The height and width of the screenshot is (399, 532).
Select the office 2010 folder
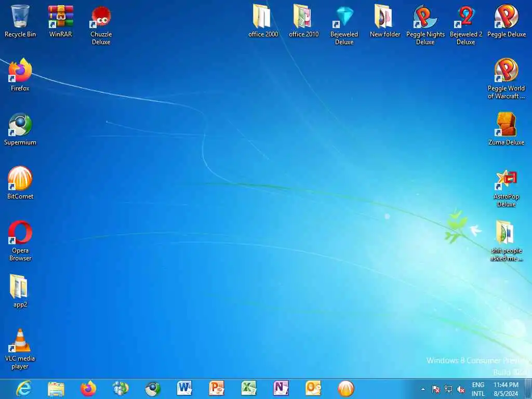pyautogui.click(x=303, y=20)
